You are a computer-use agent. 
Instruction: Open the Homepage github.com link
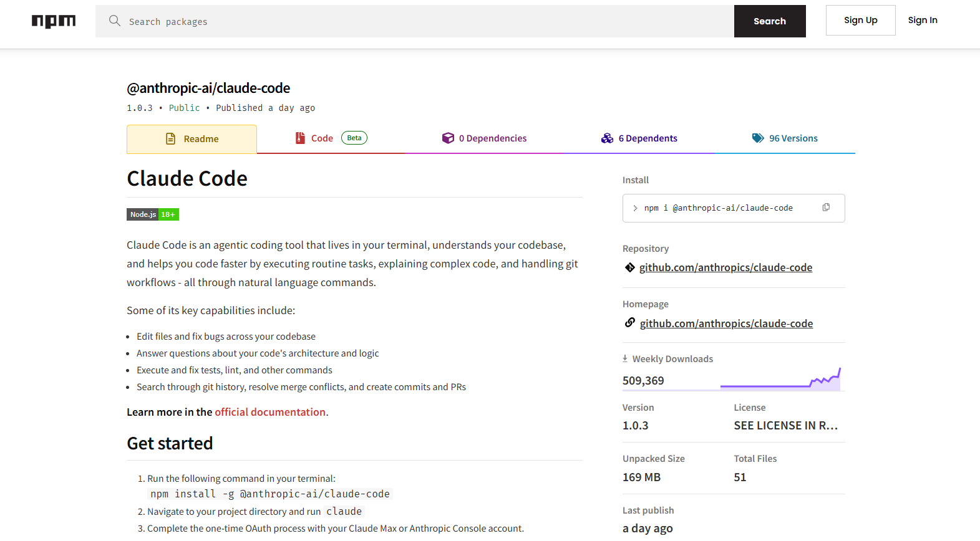[726, 323]
